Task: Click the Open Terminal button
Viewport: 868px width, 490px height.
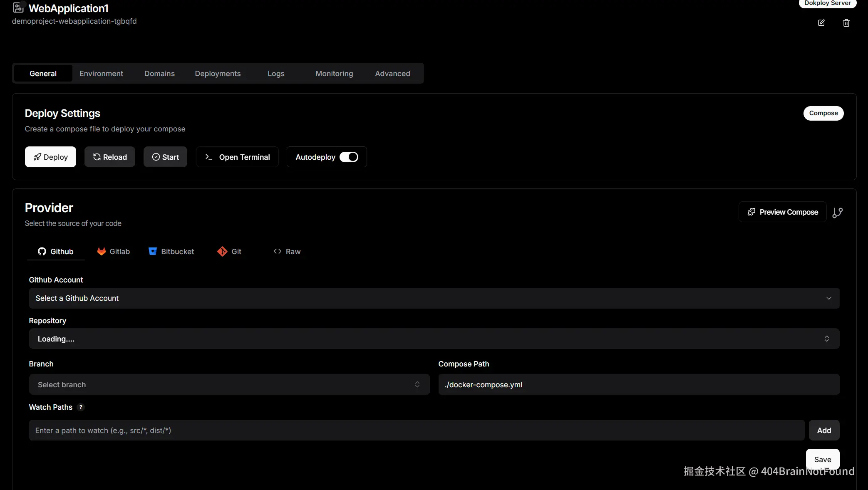Action: click(237, 157)
